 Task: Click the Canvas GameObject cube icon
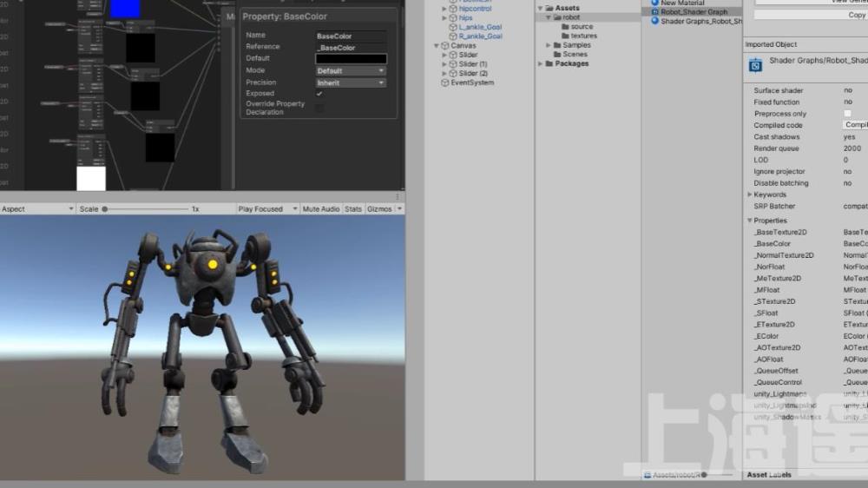click(445, 45)
